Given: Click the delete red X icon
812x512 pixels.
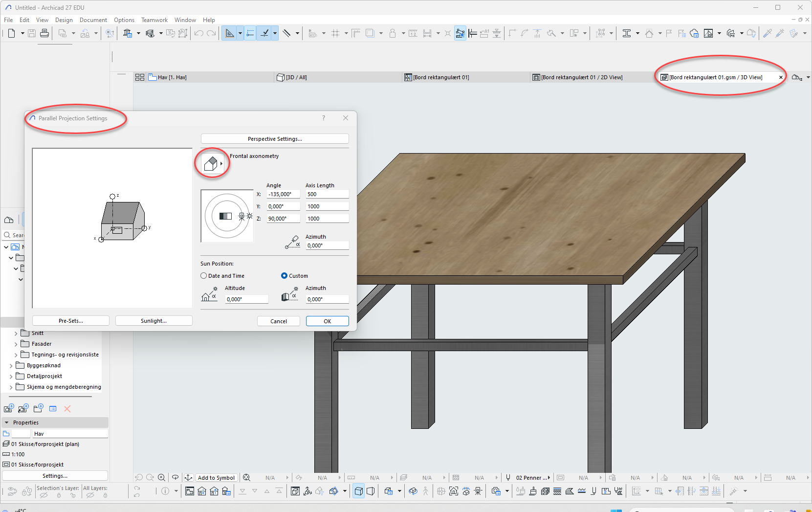Looking at the screenshot, I should coord(67,409).
